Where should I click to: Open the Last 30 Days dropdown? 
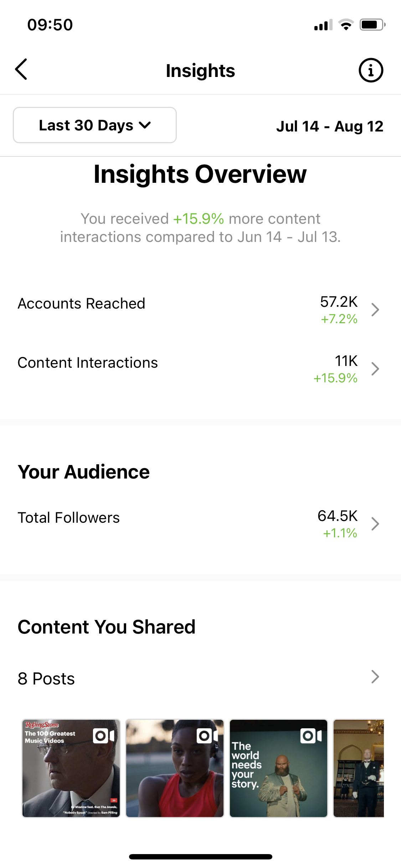coord(95,125)
